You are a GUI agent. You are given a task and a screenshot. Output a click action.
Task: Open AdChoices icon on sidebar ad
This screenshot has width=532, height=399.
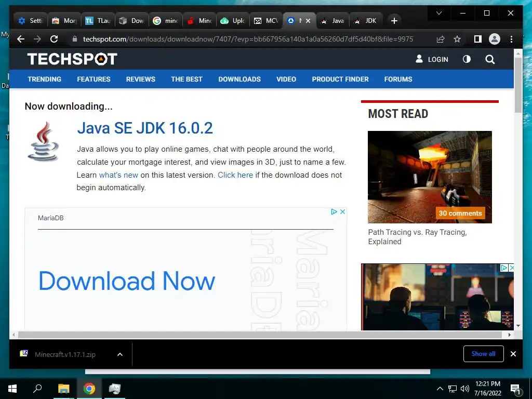(504, 268)
